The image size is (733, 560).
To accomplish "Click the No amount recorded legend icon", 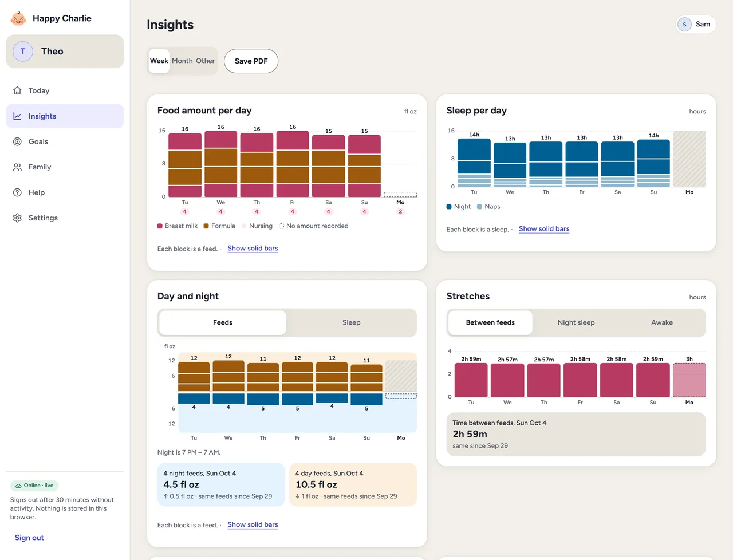I will click(281, 226).
